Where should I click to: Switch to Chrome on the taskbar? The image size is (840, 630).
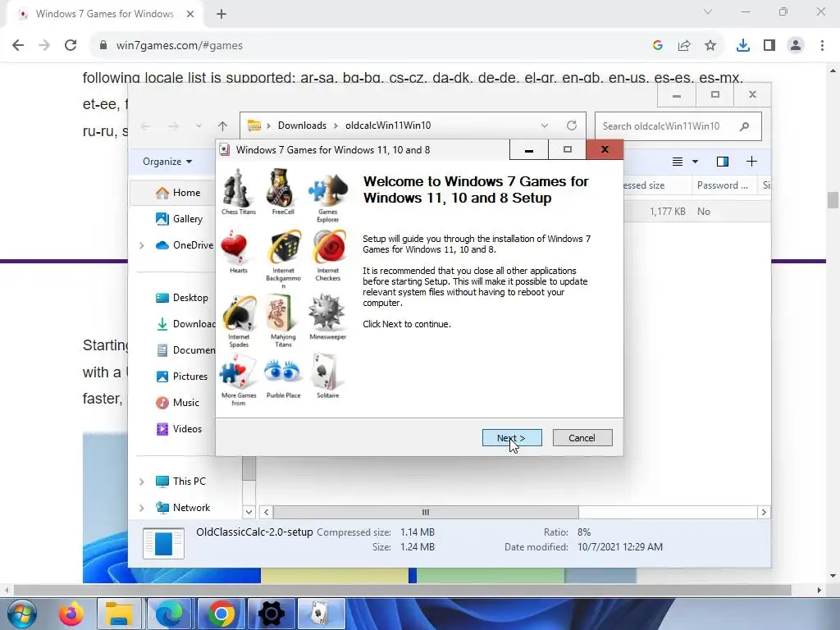(x=220, y=614)
